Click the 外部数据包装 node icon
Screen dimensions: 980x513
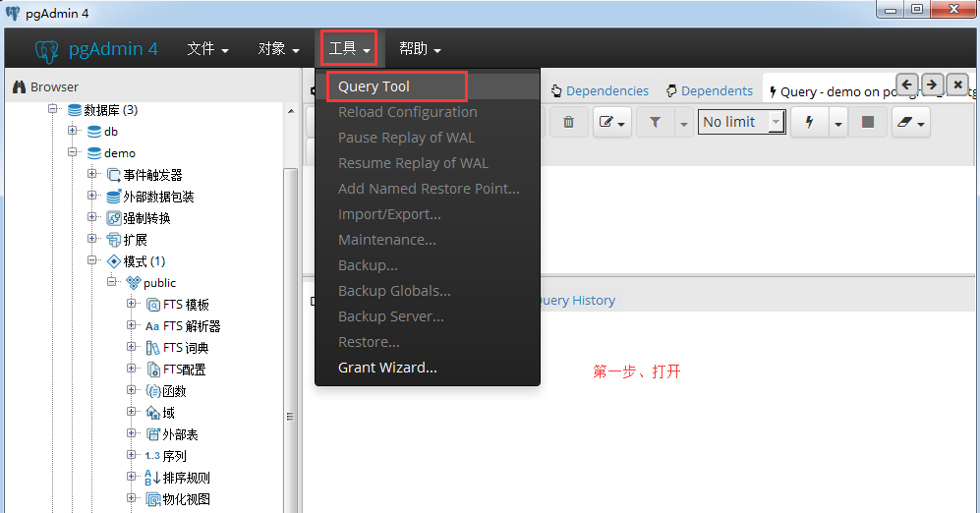click(x=114, y=197)
